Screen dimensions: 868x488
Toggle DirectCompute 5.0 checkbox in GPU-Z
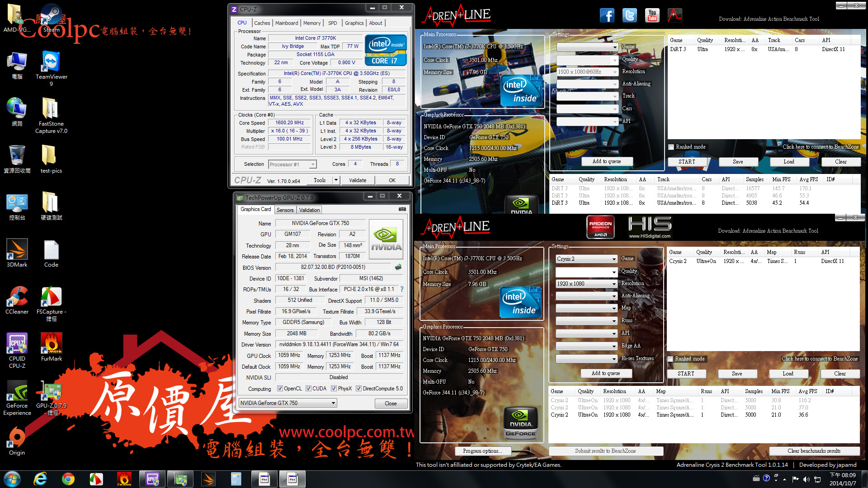point(359,389)
